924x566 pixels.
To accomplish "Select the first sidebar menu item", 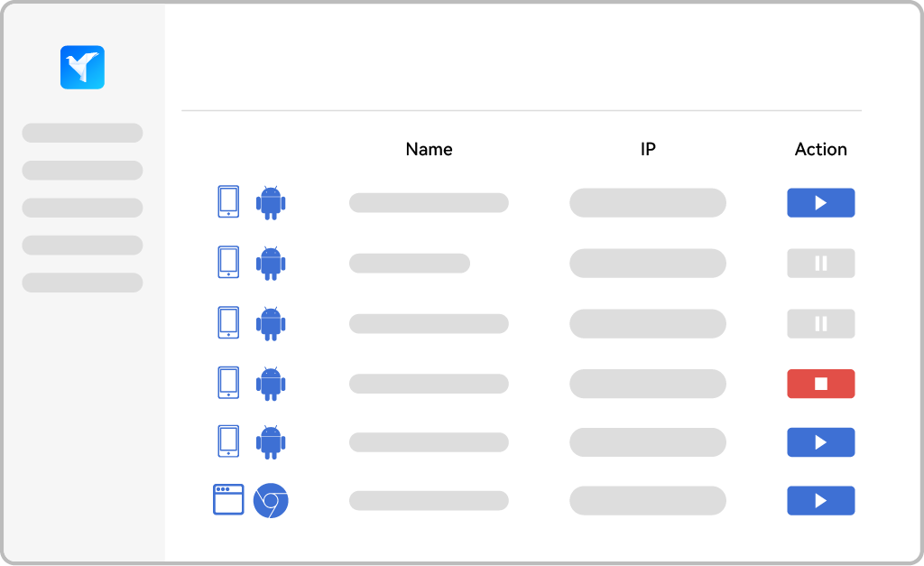I will [82, 134].
